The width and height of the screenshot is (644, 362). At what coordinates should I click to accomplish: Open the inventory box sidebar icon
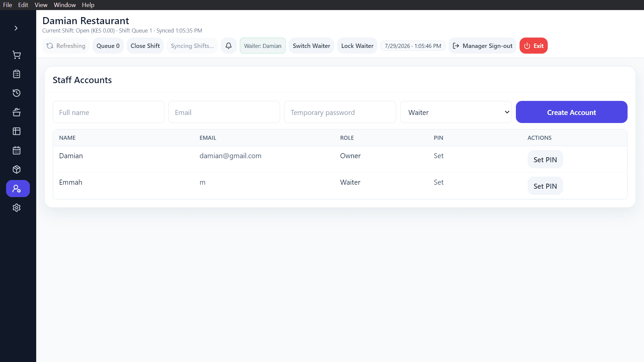(x=16, y=170)
